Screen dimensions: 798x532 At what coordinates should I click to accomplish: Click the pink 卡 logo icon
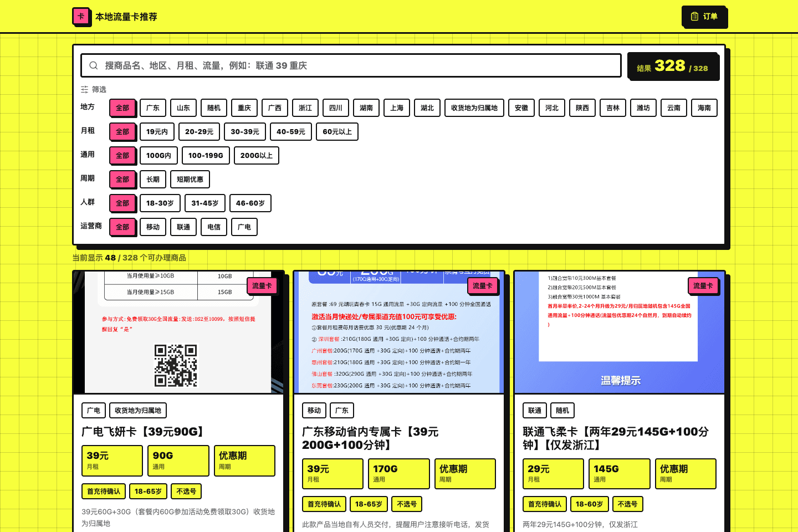pos(81,16)
